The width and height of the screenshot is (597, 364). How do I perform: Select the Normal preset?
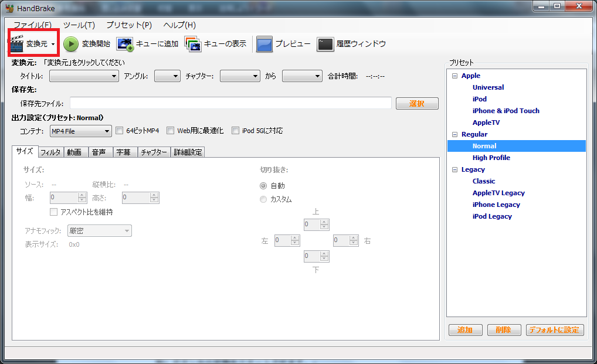pos(484,146)
